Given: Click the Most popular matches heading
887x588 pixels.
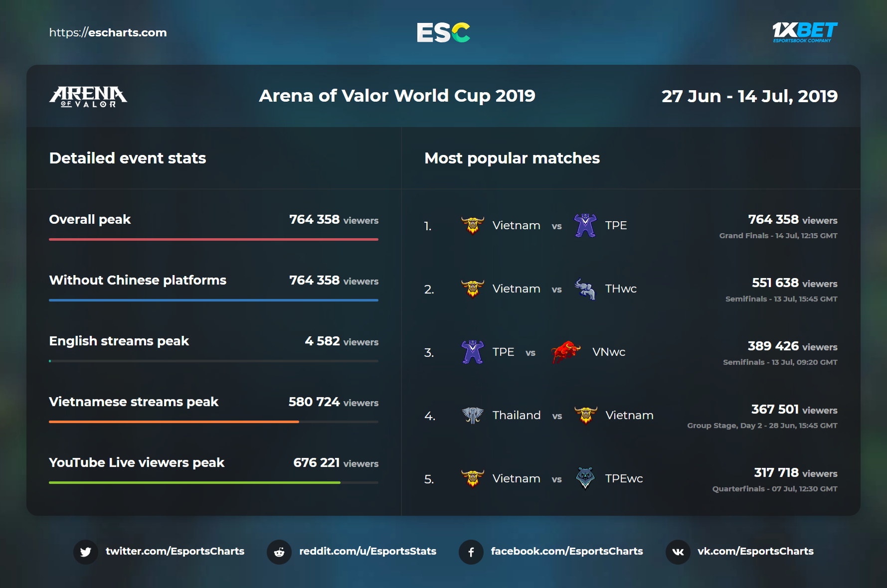Looking at the screenshot, I should [512, 158].
